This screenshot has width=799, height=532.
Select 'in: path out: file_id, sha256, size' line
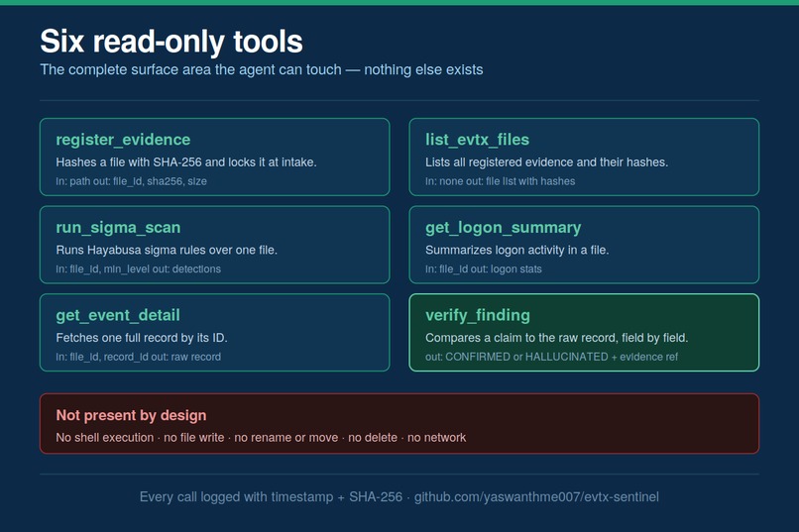132,181
